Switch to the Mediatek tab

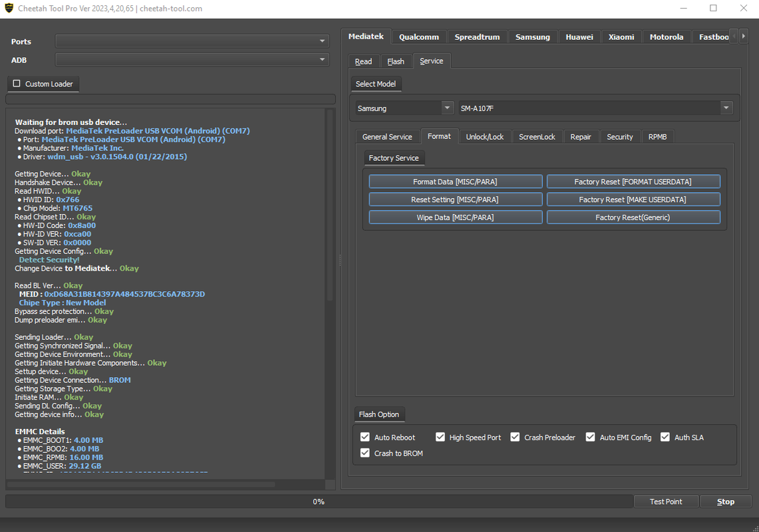pyautogui.click(x=366, y=37)
